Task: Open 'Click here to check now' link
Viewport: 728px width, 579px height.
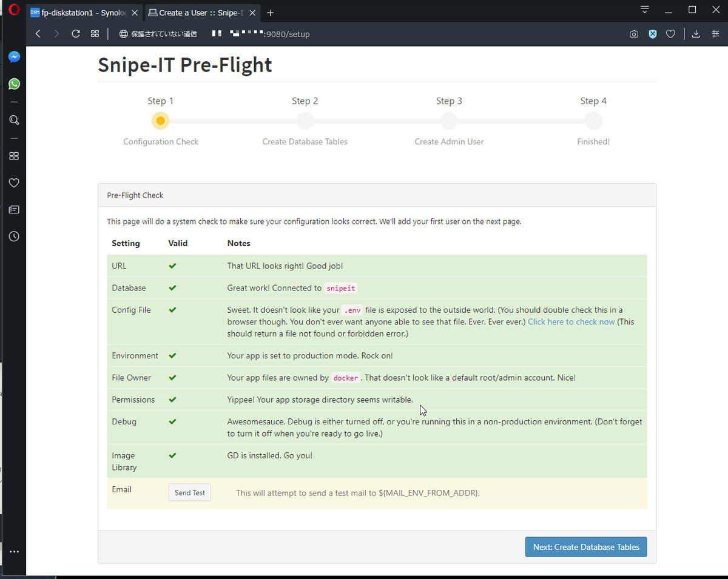Action: point(571,322)
